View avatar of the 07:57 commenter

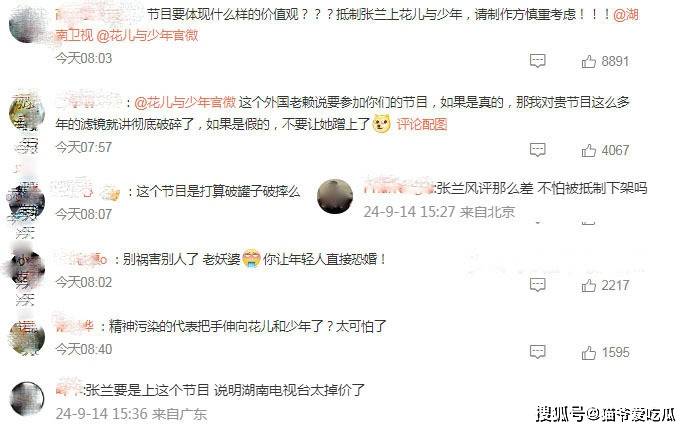26,112
